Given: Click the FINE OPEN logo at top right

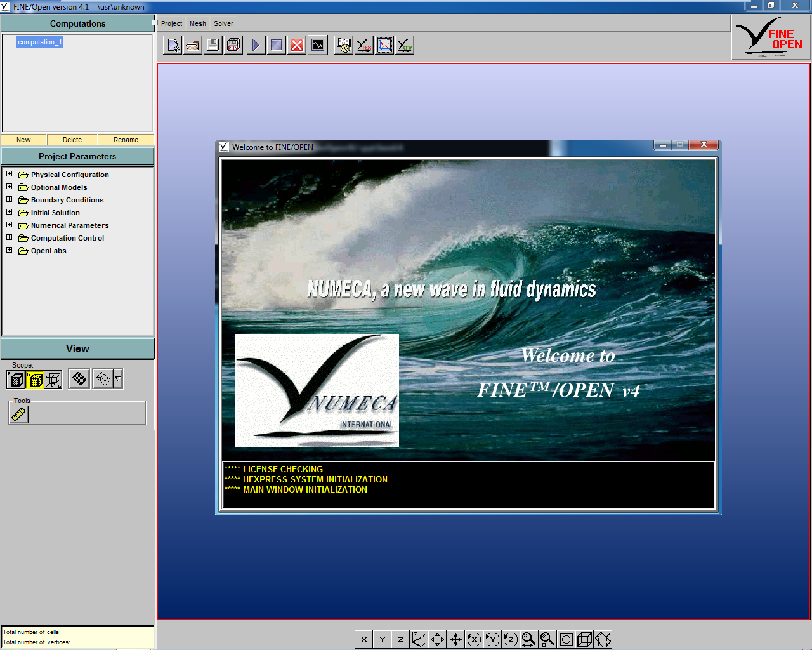Looking at the screenshot, I should point(771,38).
